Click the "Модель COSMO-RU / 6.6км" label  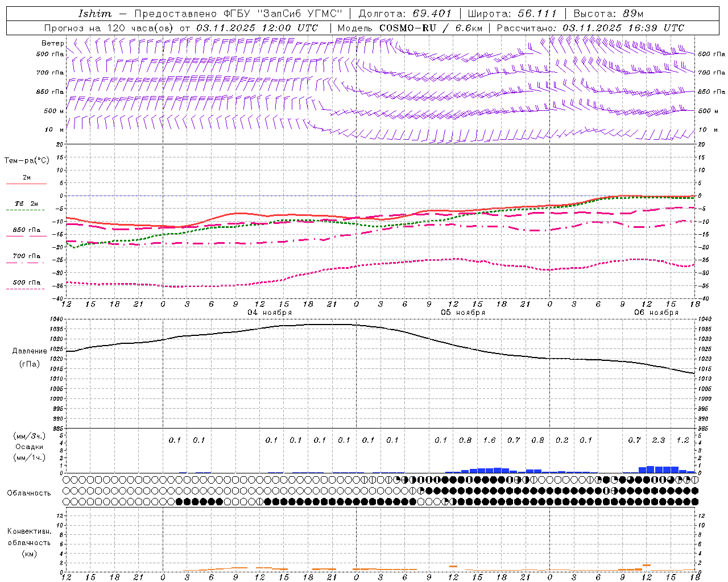point(410,28)
